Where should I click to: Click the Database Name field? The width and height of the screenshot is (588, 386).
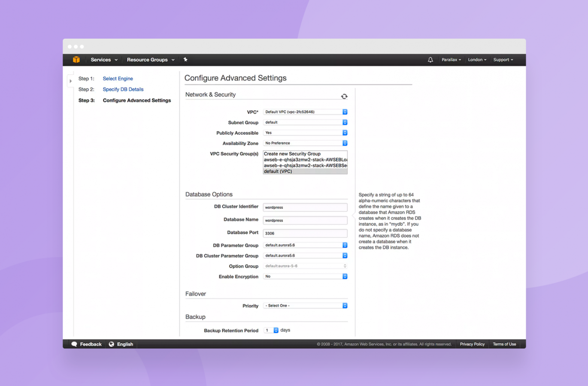(305, 220)
